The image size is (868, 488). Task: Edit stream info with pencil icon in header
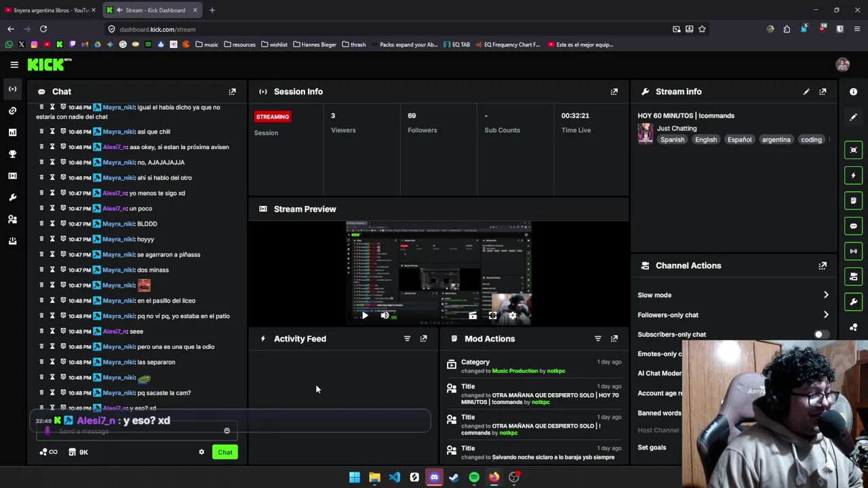point(806,91)
